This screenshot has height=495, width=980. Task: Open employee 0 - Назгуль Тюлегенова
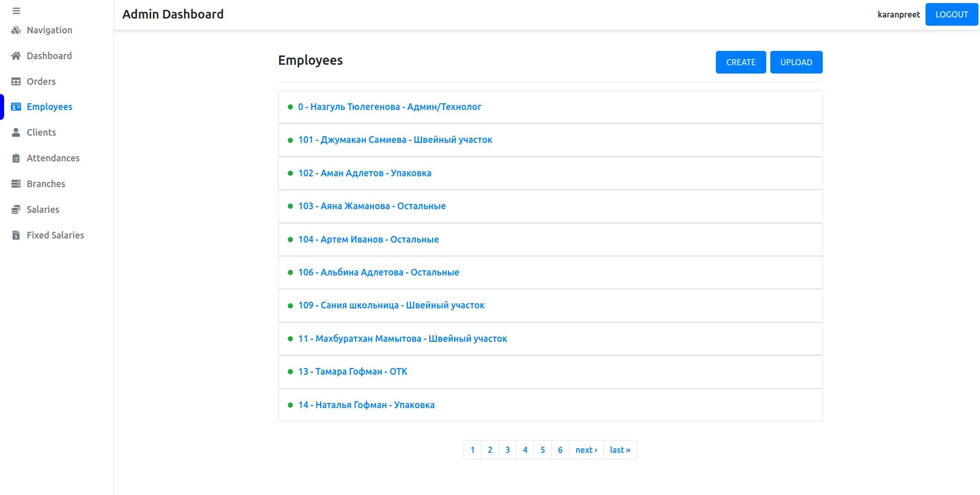[x=390, y=107]
